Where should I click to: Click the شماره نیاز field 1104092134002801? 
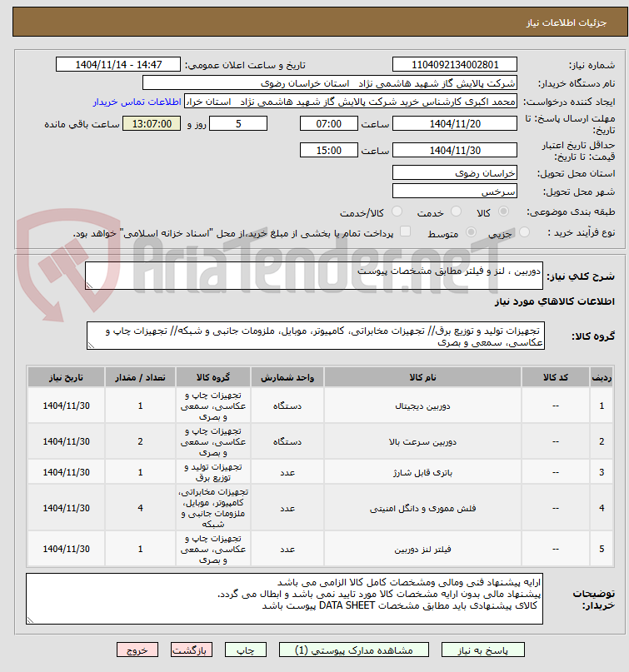click(x=455, y=65)
